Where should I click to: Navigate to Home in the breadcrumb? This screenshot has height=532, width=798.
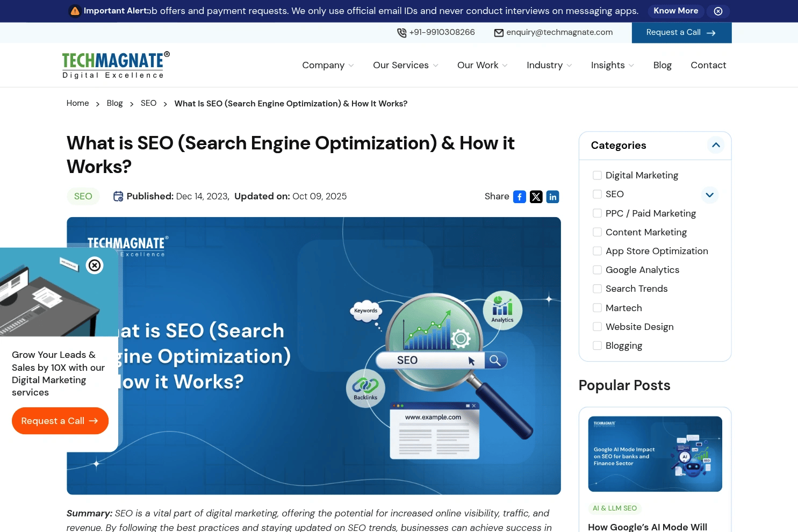(x=78, y=103)
